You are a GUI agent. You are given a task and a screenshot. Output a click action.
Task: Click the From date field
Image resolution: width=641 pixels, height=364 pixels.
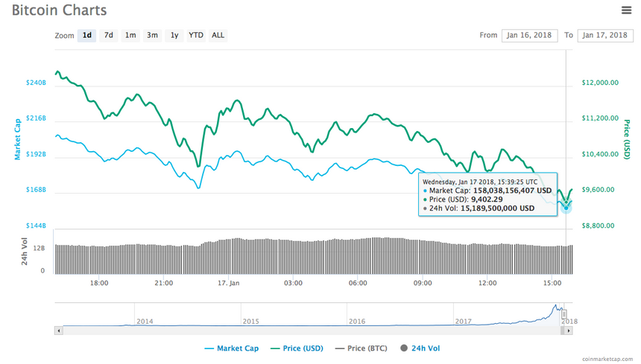(x=529, y=35)
